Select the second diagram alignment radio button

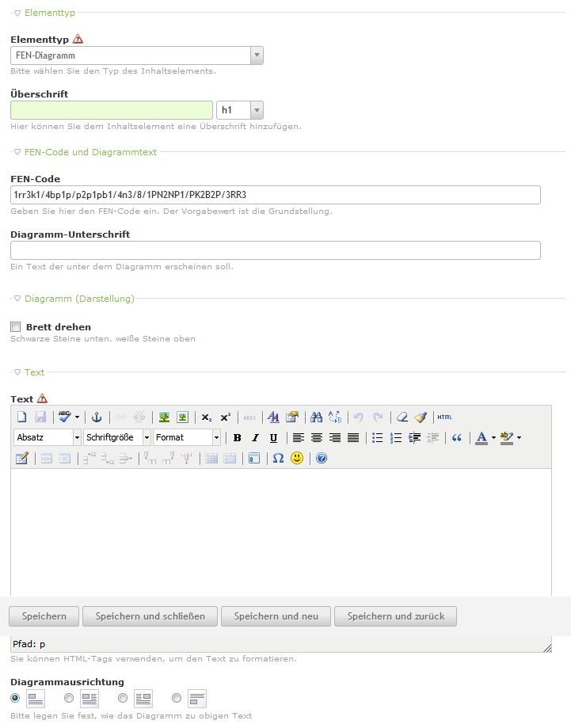point(69,698)
